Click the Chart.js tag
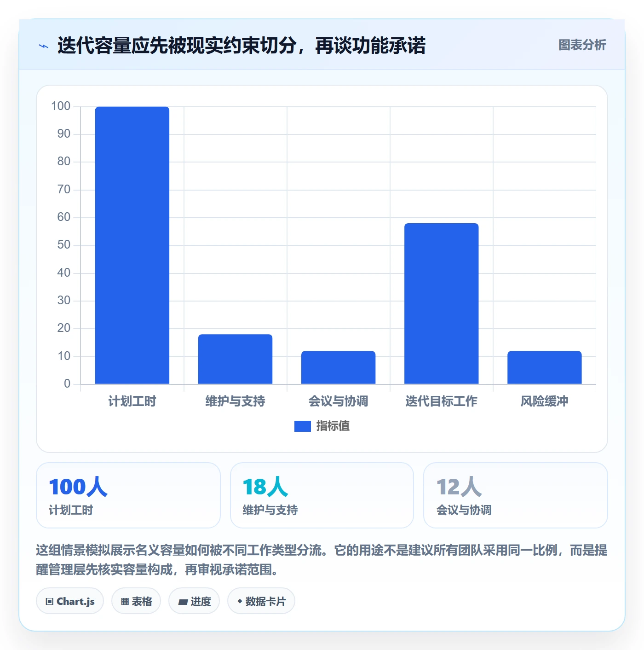Screen dimensions: 644x650 [x=70, y=601]
